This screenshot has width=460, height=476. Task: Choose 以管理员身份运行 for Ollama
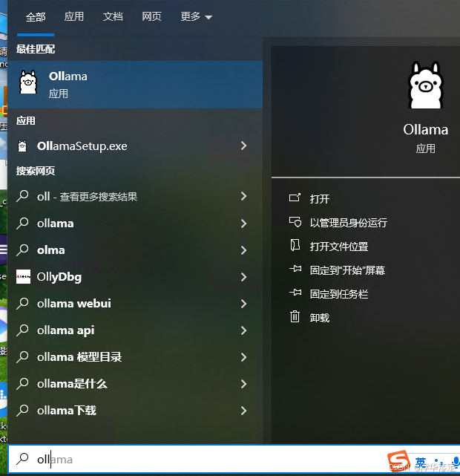(x=349, y=223)
